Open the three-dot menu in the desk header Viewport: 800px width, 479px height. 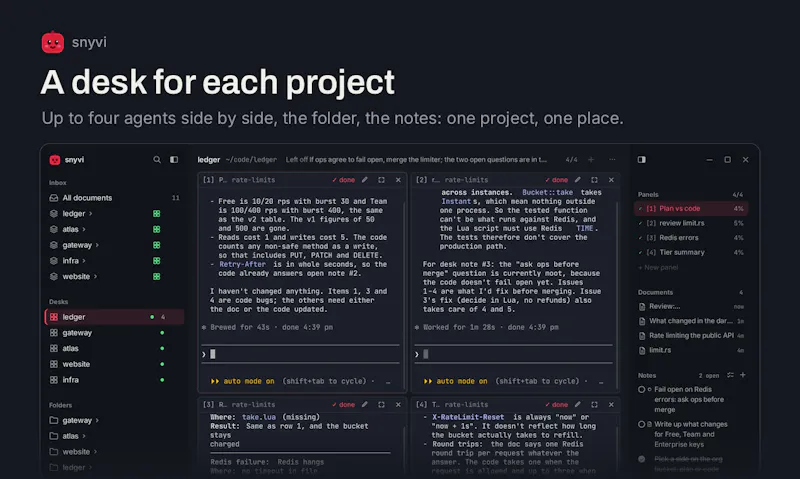click(x=612, y=160)
